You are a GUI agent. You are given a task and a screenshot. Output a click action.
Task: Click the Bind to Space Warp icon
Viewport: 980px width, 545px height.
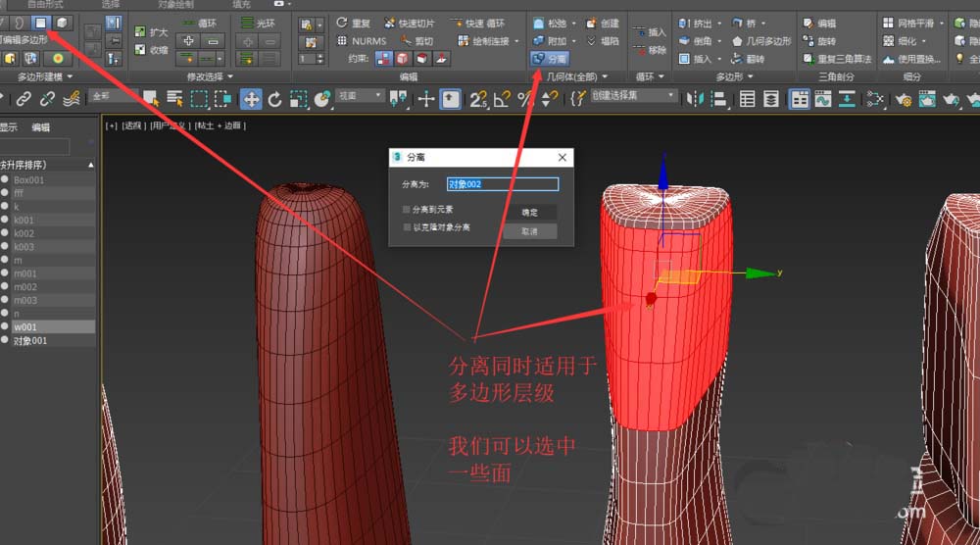coord(72,98)
